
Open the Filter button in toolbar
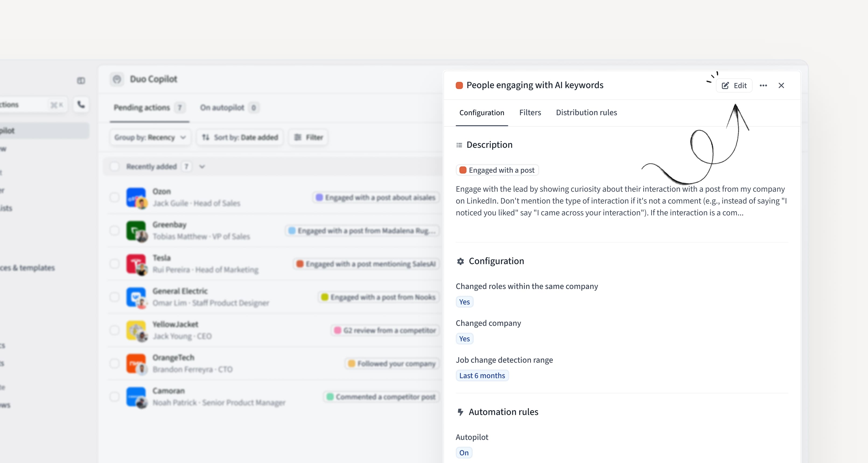pyautogui.click(x=308, y=137)
